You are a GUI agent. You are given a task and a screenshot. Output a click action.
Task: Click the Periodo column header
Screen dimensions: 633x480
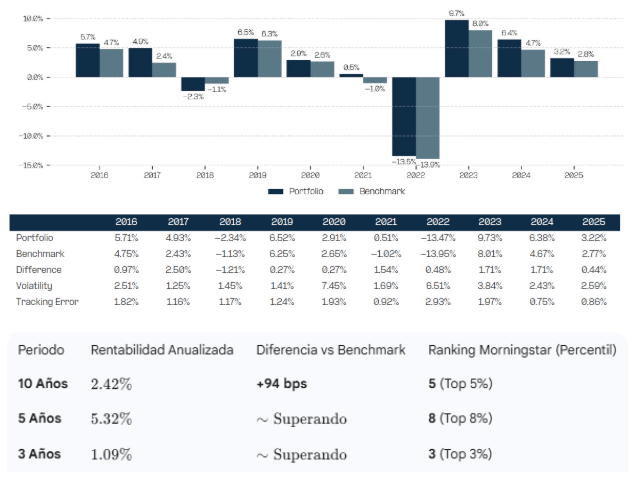click(x=40, y=350)
